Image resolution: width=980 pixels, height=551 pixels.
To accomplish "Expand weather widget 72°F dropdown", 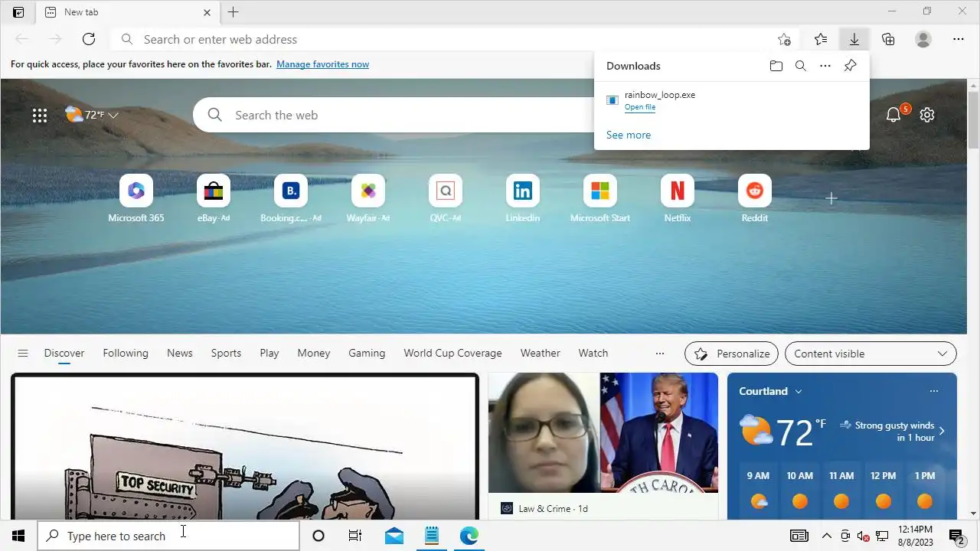I will (x=113, y=115).
